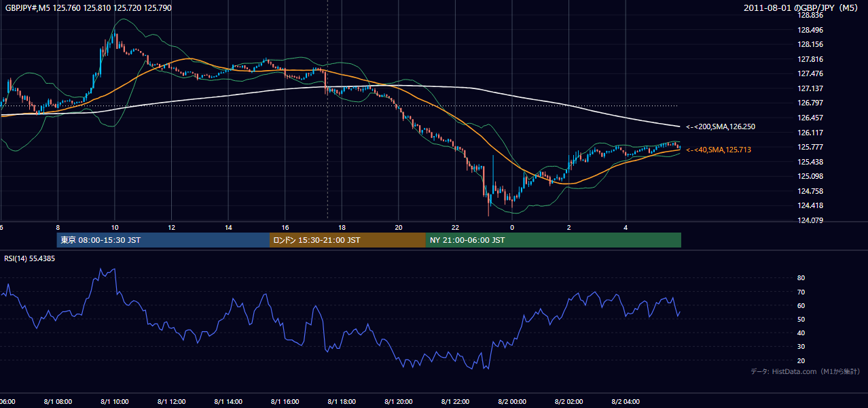This screenshot has height=408, width=868.
Task: Click hour label '22' under price chart
Action: click(455, 228)
